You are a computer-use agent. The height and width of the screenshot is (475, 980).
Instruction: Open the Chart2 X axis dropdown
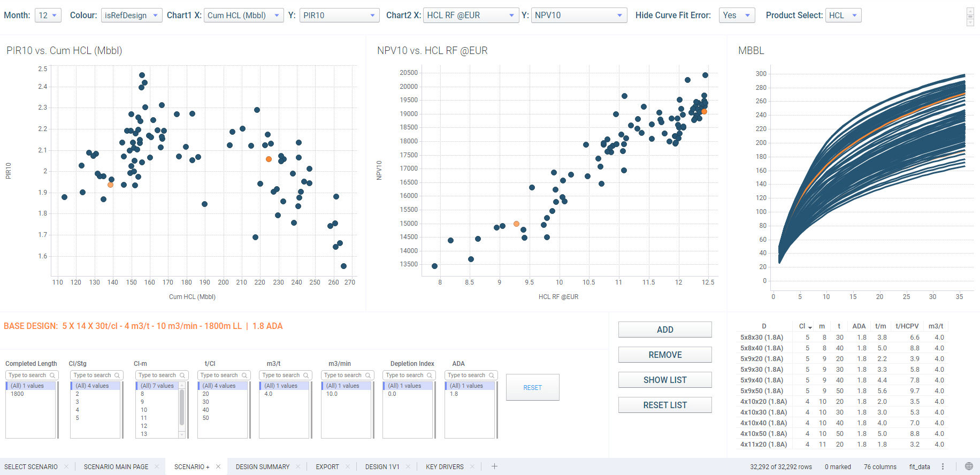471,16
